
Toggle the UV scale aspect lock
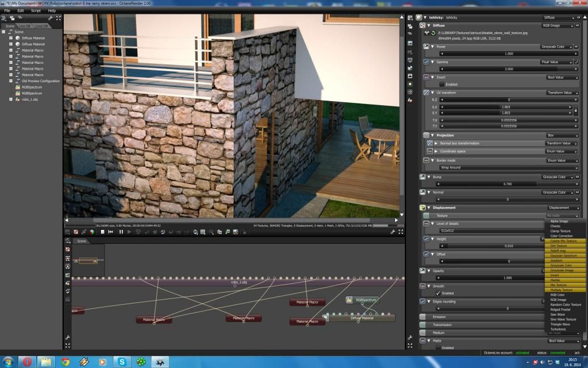tap(575, 110)
